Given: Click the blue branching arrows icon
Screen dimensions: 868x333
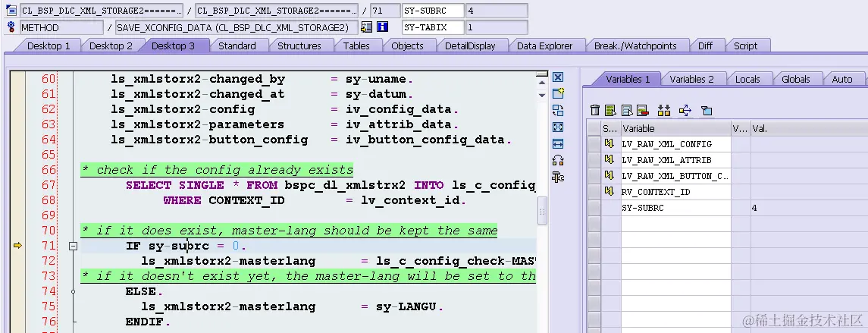Looking at the screenshot, I should [x=685, y=110].
